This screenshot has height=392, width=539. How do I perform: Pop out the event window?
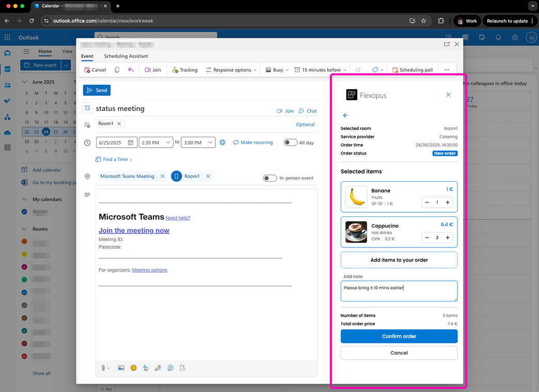tap(447, 44)
